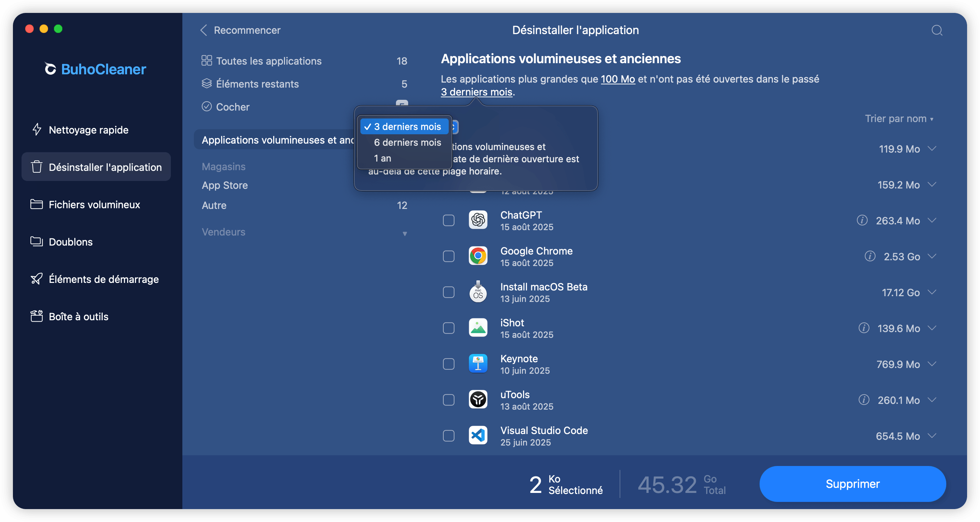This screenshot has height=522, width=980.
Task: Open Doublons in sidebar
Action: click(x=96, y=242)
